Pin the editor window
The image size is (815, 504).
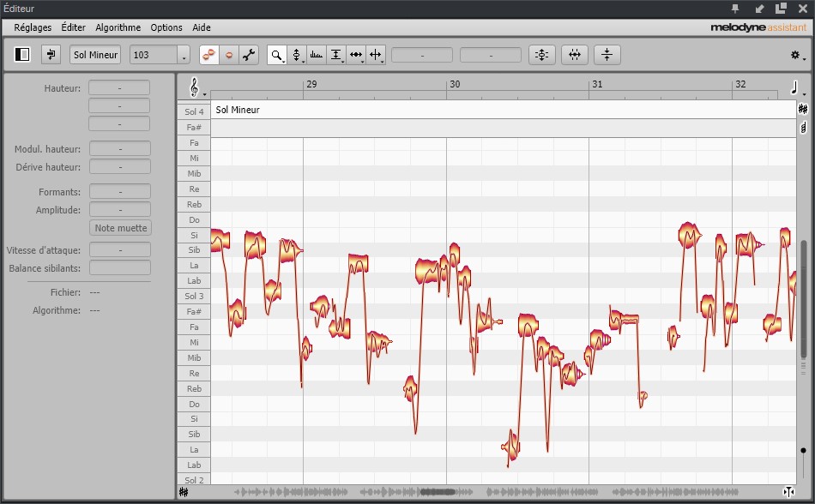pyautogui.click(x=735, y=9)
